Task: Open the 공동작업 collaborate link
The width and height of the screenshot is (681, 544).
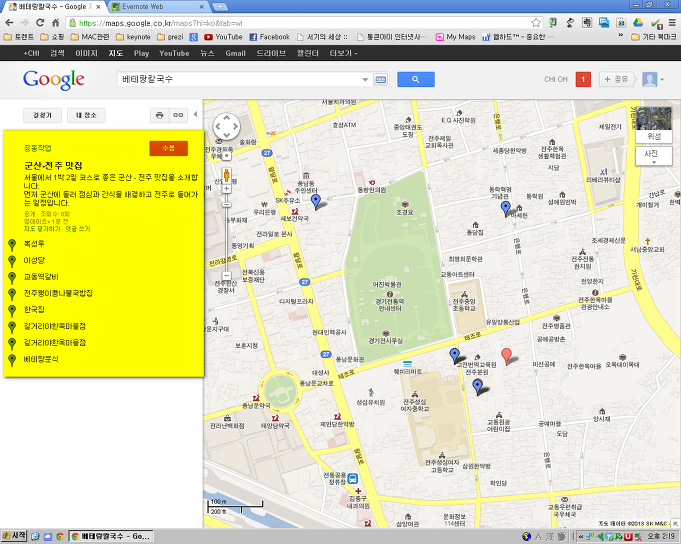Action: (x=37, y=148)
